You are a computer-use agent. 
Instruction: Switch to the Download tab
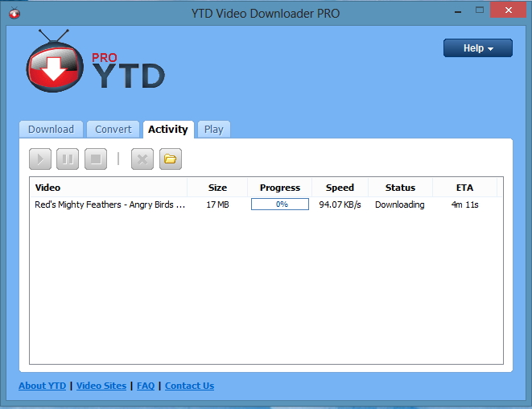tap(51, 130)
